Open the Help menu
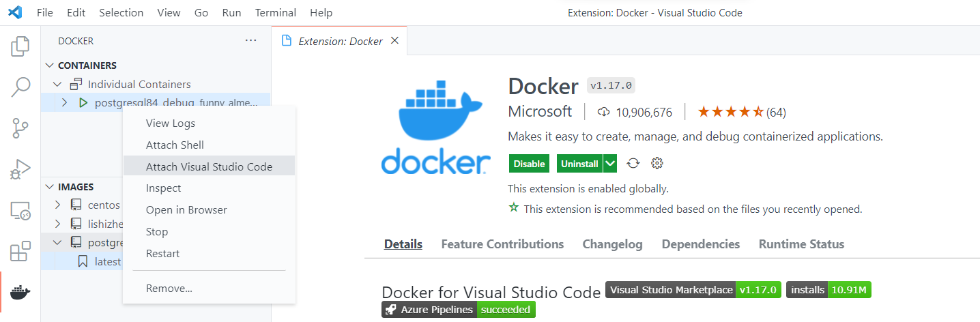This screenshot has width=980, height=322. point(321,12)
